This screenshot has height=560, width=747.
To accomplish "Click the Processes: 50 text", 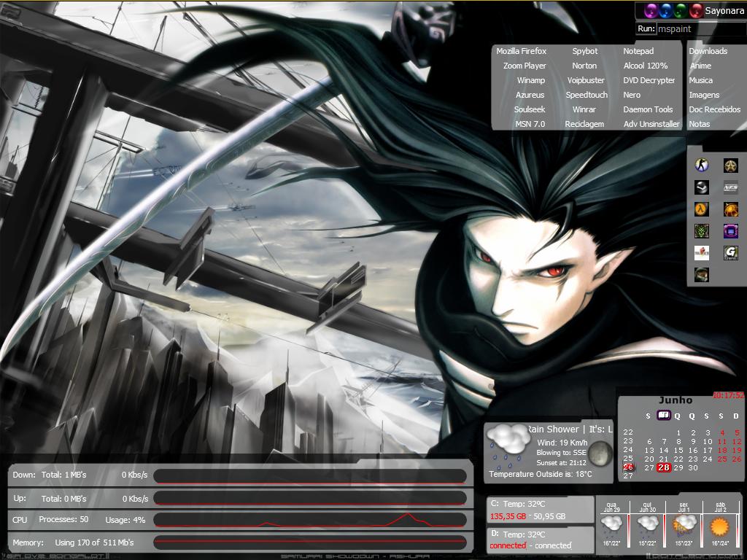I will tap(63, 519).
